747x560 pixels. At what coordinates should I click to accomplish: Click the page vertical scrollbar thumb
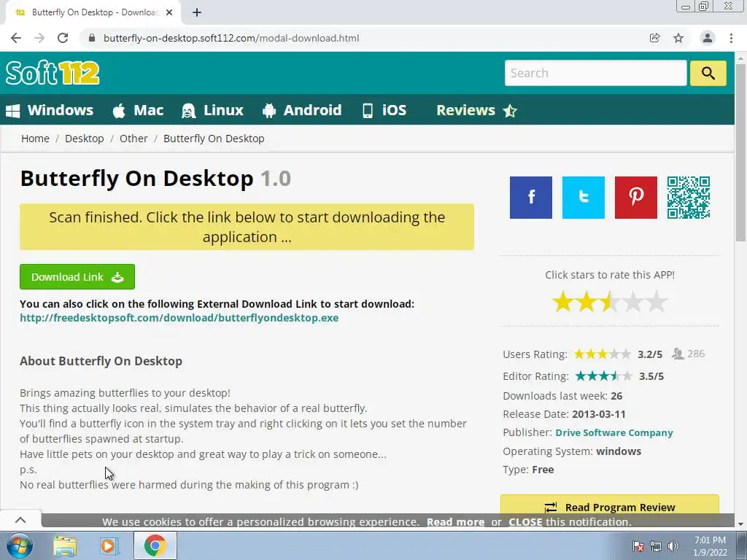click(x=741, y=152)
